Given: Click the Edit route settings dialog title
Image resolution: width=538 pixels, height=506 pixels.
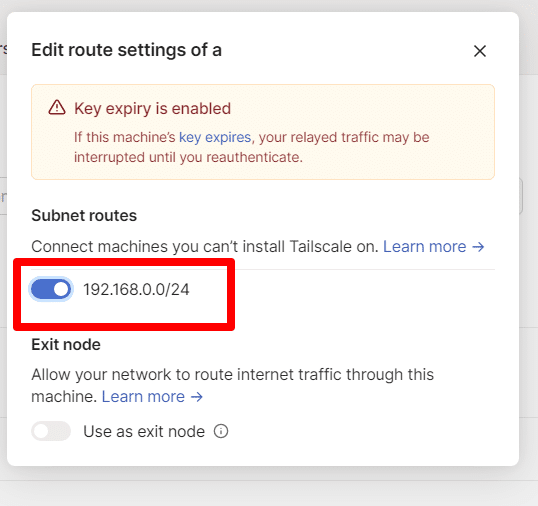Looking at the screenshot, I should (127, 50).
